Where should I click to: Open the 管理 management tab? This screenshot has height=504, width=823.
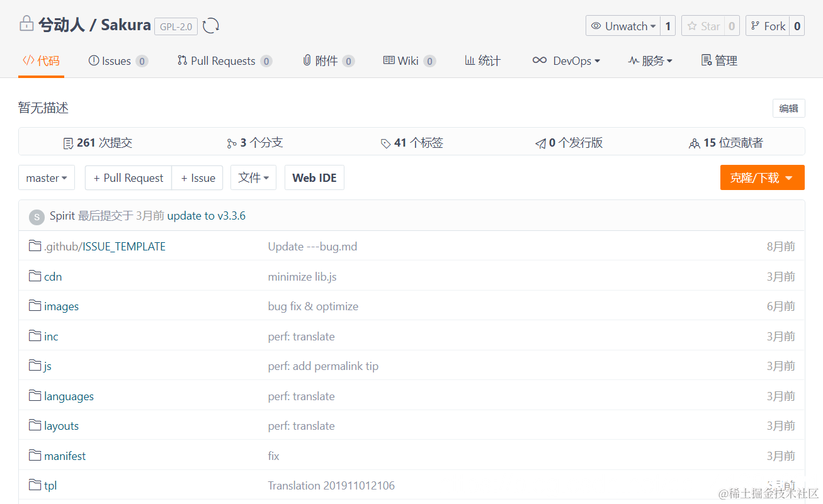tap(719, 61)
